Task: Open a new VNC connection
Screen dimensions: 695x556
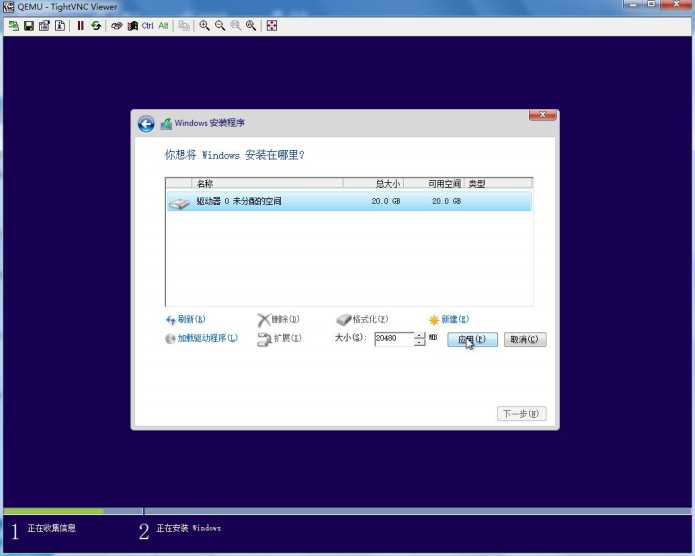Action: [13, 26]
